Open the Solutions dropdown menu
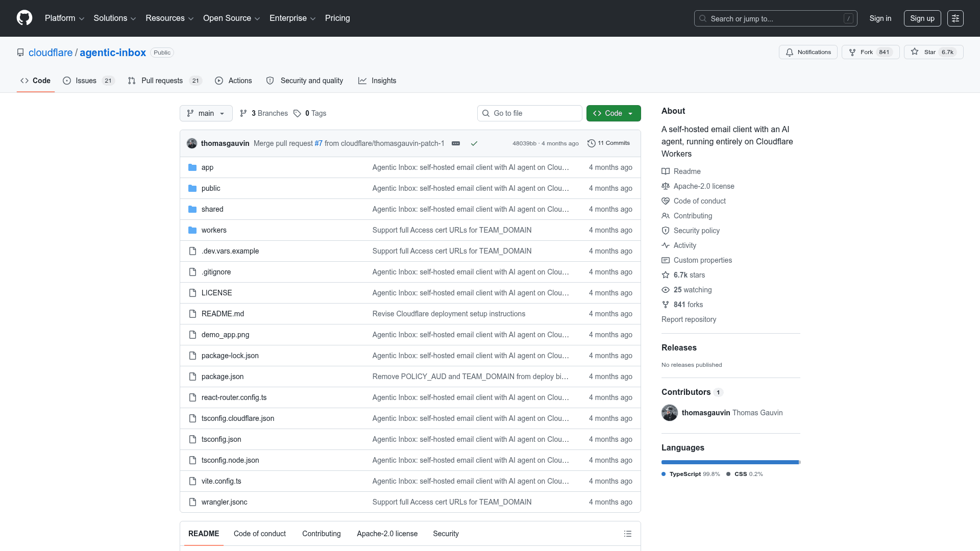 point(115,18)
